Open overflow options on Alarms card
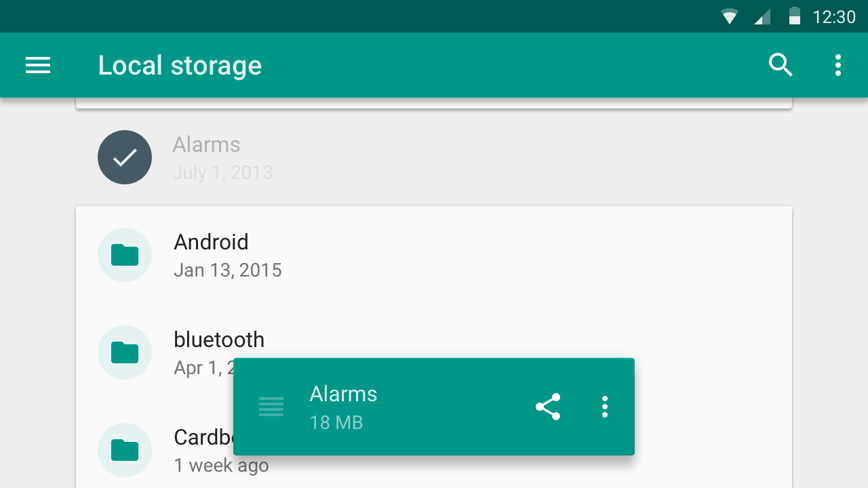868x488 pixels. [605, 407]
